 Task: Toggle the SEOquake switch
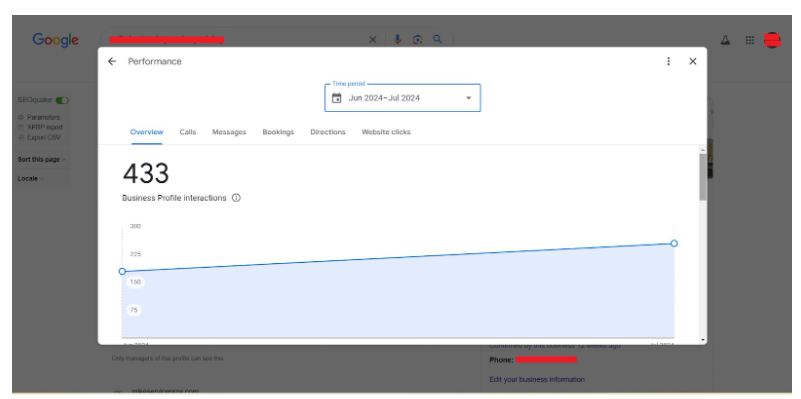pos(62,100)
